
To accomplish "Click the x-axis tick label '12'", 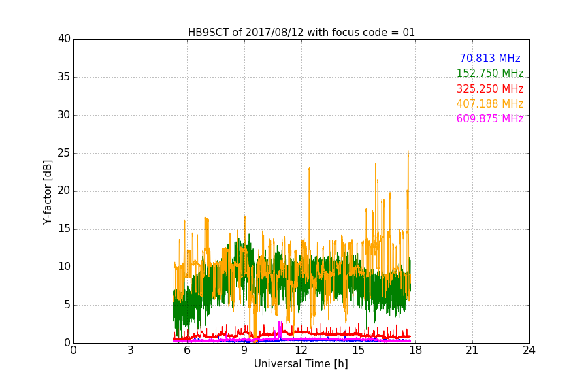I will (x=301, y=350).
